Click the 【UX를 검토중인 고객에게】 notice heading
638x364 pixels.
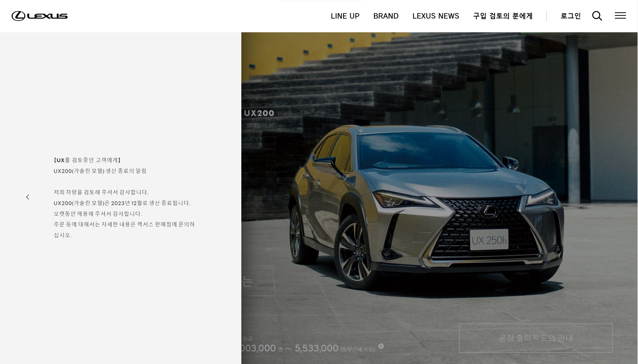[87, 160]
